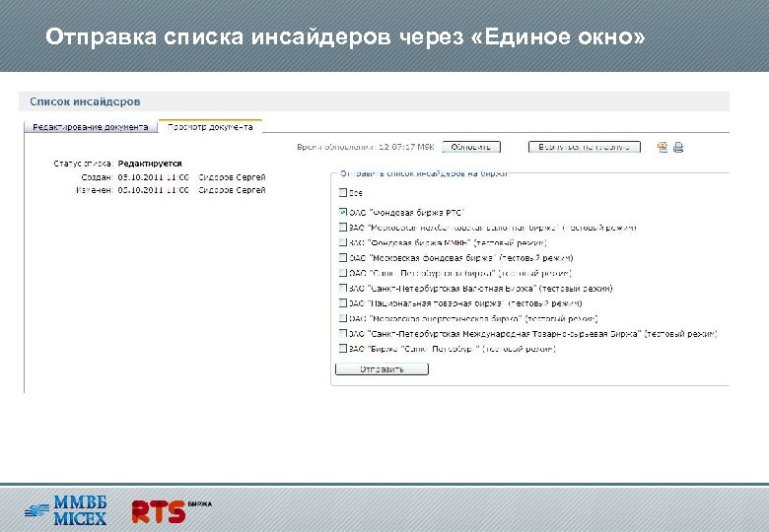The image size is (769, 532).
Task: Click the "Обновить" button
Action: (x=471, y=147)
